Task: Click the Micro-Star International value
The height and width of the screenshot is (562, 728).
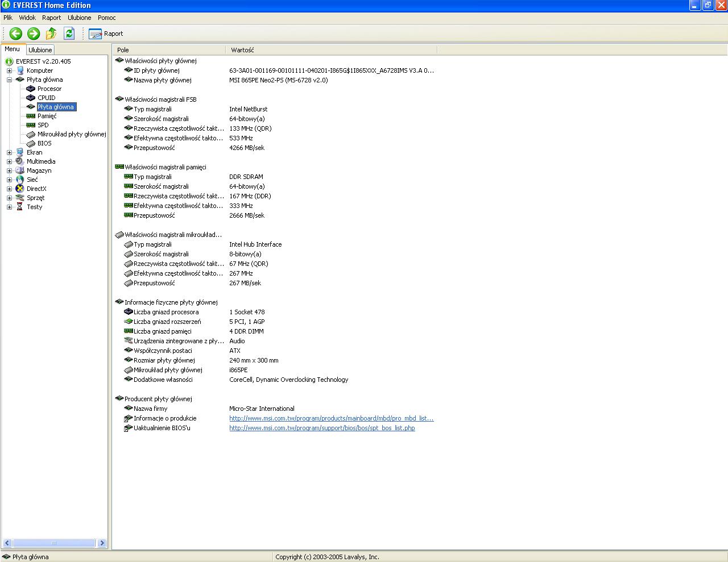Action: click(262, 409)
